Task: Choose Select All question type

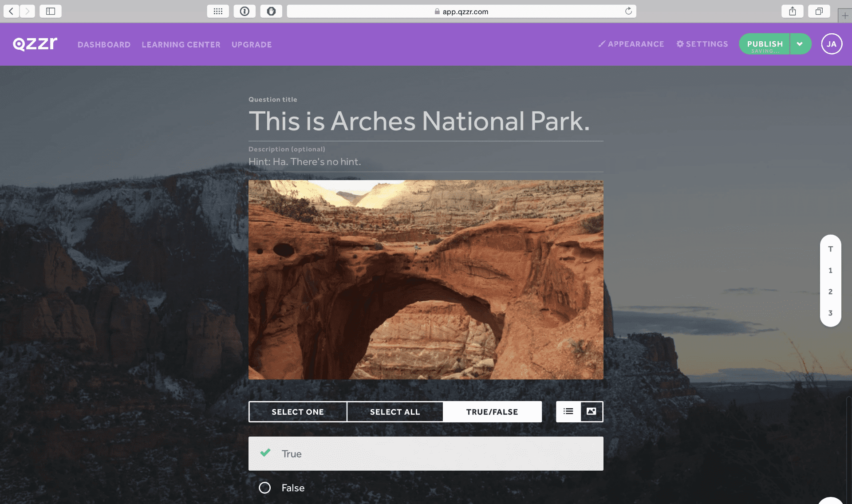Action: pyautogui.click(x=394, y=412)
